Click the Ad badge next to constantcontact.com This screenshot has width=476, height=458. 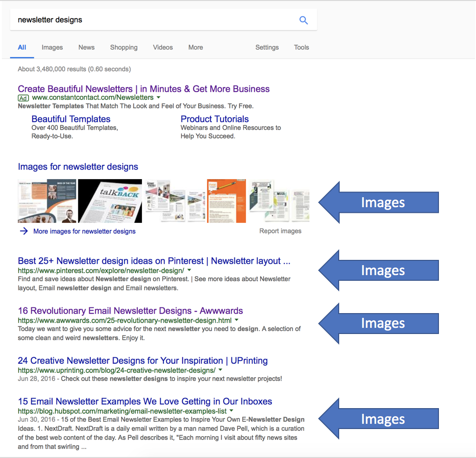tap(23, 98)
